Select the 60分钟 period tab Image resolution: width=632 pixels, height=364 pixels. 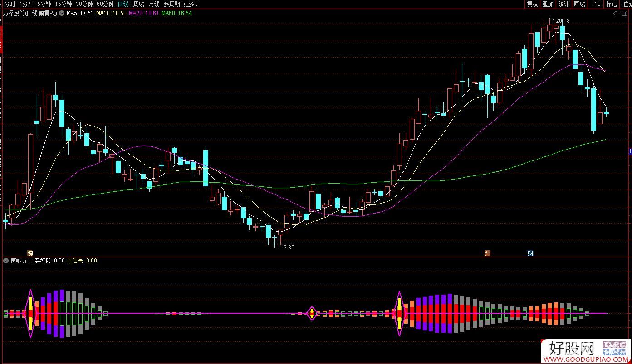point(105,4)
